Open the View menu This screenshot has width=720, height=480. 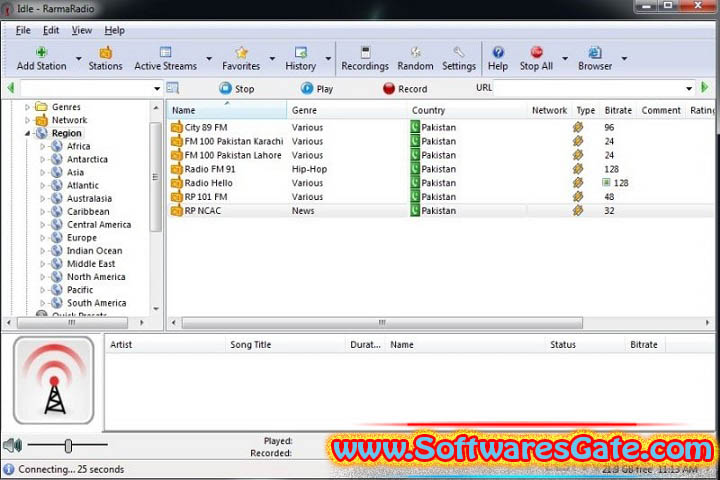click(x=81, y=30)
